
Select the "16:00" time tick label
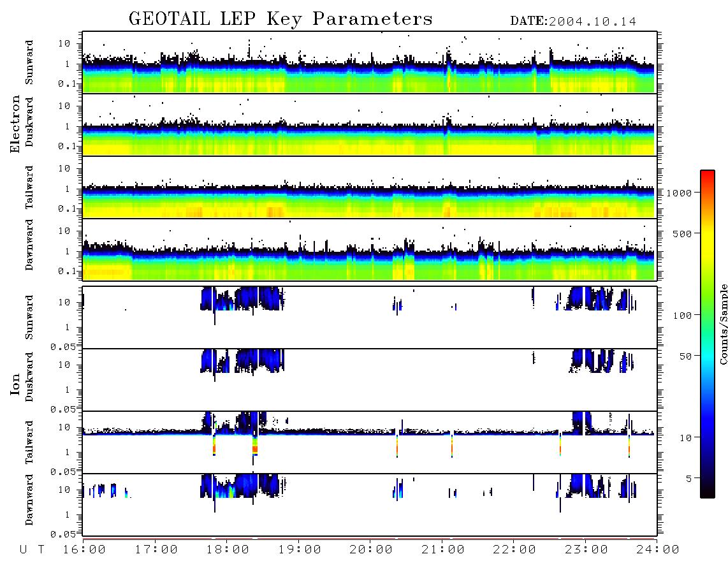click(84, 550)
